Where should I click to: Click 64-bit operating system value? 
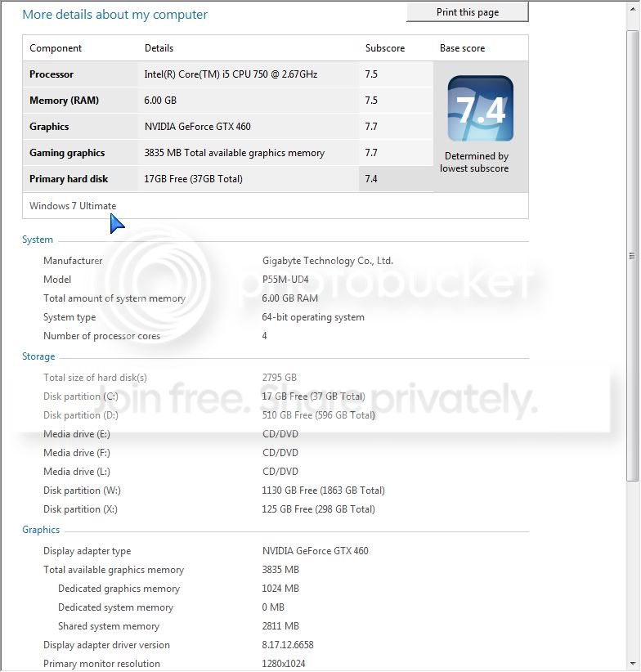[313, 317]
